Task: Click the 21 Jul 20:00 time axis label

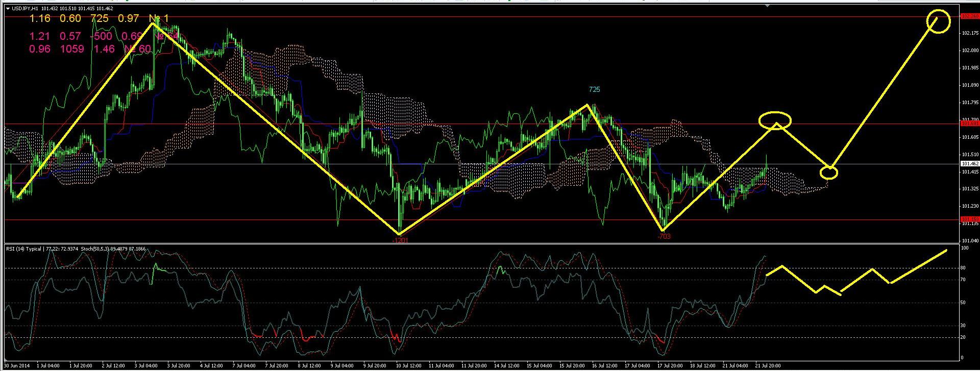Action: (767, 365)
